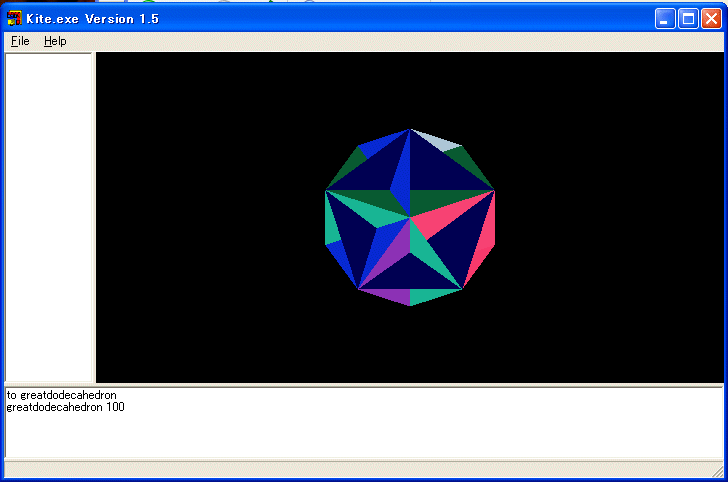Image resolution: width=728 pixels, height=482 pixels.
Task: Maximize the Kite.exe window
Action: click(688, 19)
